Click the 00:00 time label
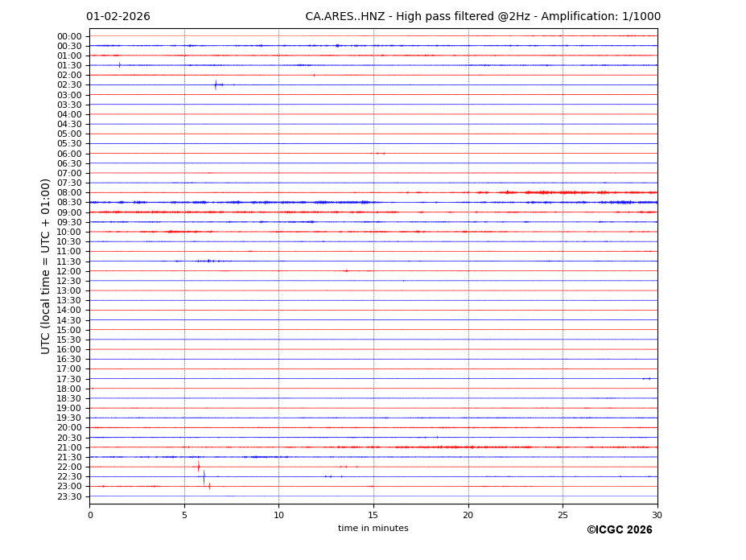Screen dimensions: 746x560 tap(69, 36)
